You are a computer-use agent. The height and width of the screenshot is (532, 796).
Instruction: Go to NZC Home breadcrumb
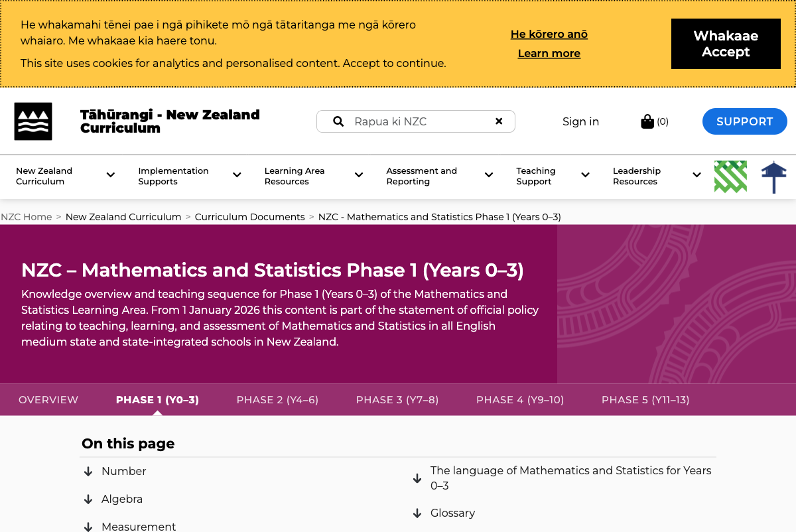[27, 217]
